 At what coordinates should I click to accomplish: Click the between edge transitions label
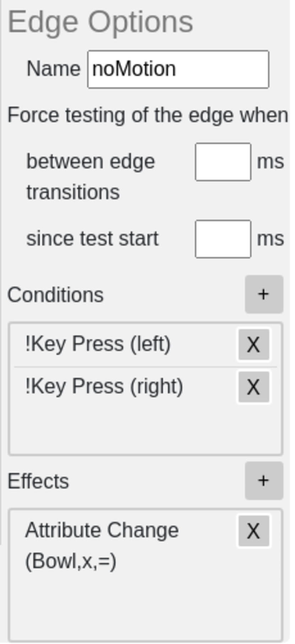tap(90, 177)
